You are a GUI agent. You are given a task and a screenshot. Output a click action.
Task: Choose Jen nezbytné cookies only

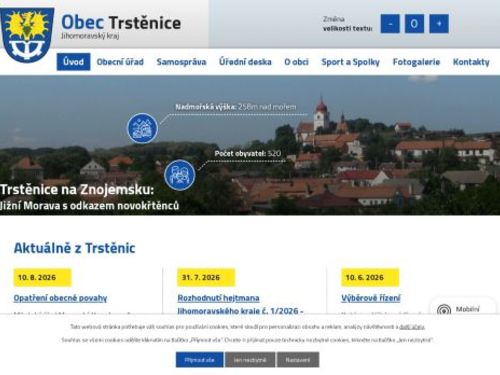250,360
